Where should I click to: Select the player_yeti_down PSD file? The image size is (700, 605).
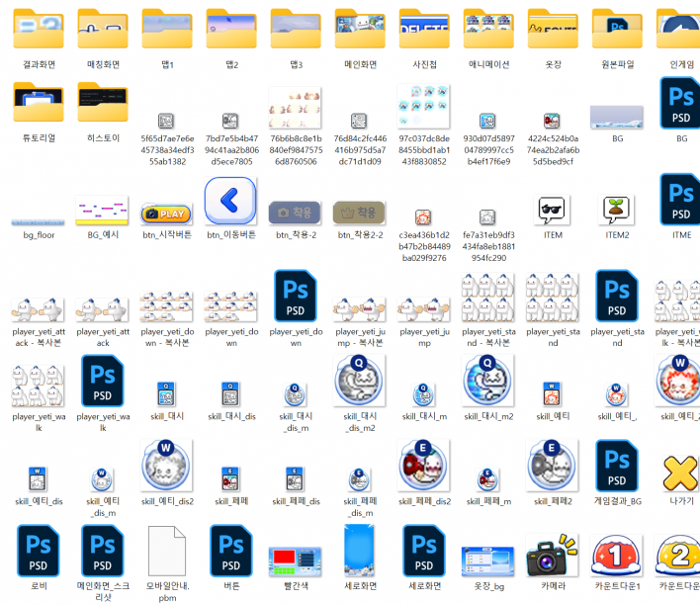(x=296, y=296)
